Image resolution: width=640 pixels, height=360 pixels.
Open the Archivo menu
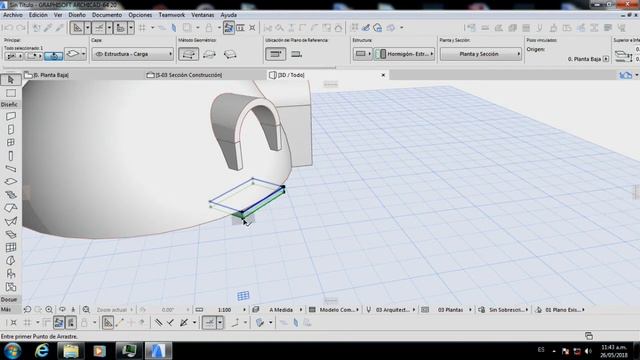click(x=13, y=15)
